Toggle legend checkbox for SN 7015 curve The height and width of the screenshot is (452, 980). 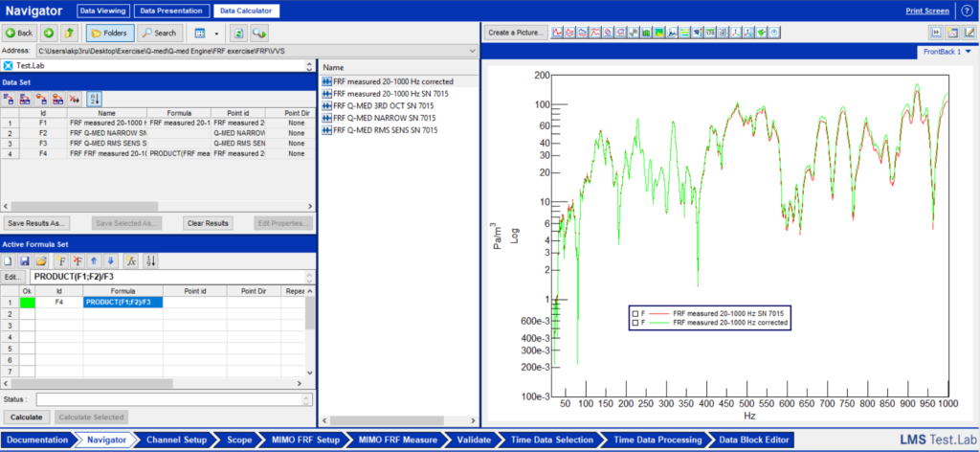635,313
